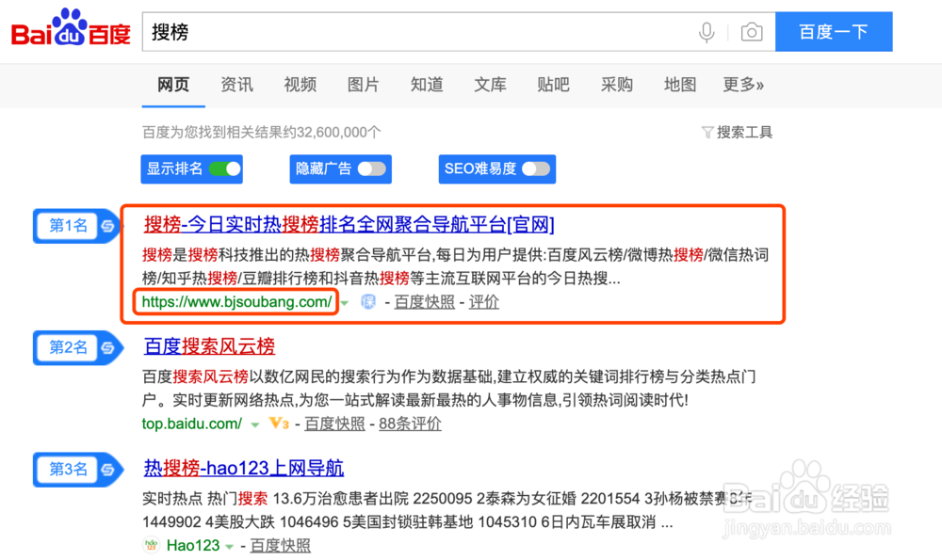Expand dropdown arrow after top.baidu.com
Viewport: 942px width, 560px height.
254,425
